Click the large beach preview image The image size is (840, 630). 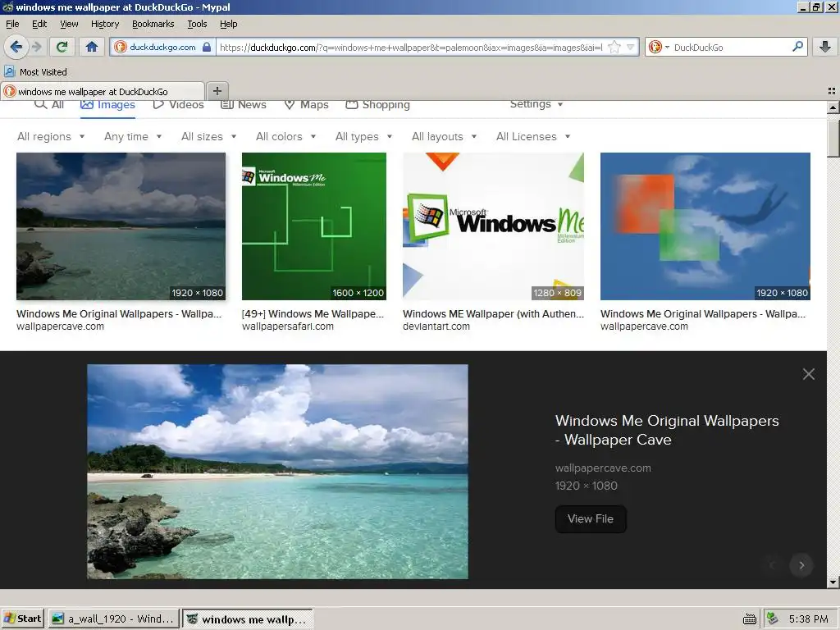(x=277, y=472)
